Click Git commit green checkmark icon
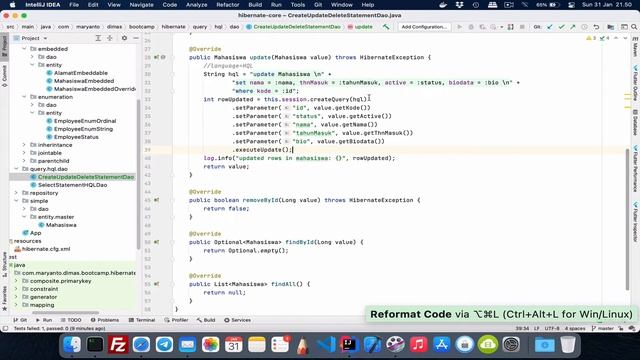 pos(562,27)
